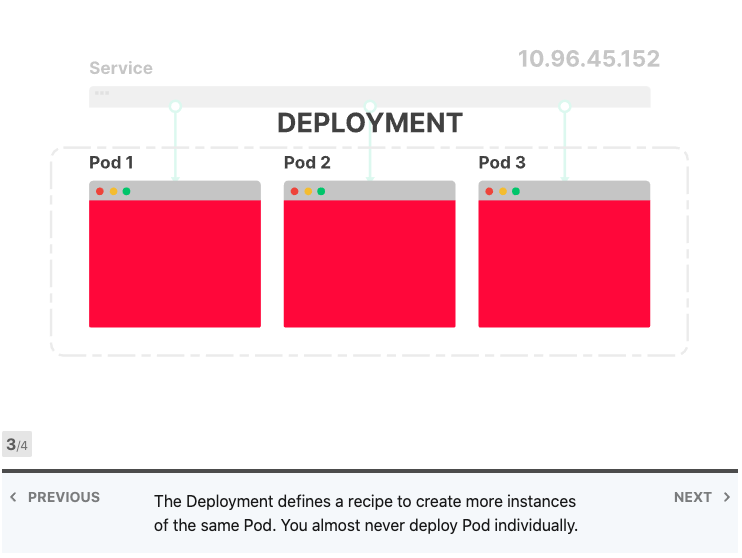
Task: Click the connector circle above Pod 3
Action: tap(564, 106)
